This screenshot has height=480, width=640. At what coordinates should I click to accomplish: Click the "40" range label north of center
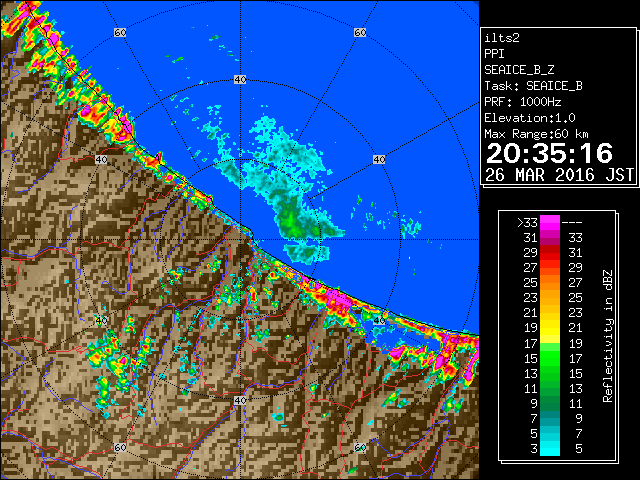click(240, 80)
